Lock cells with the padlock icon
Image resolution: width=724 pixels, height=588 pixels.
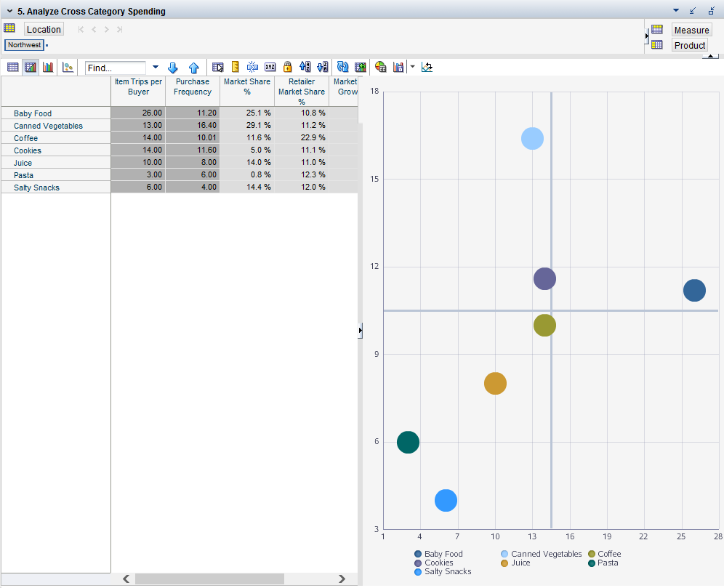point(287,67)
